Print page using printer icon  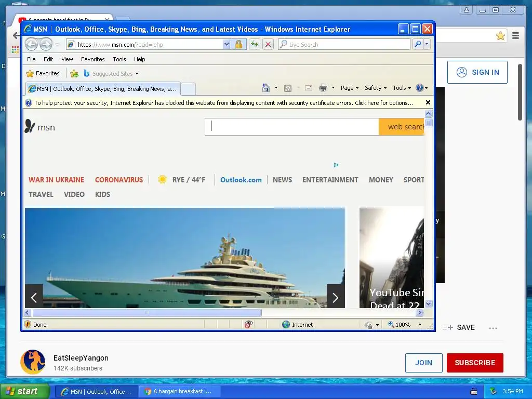pos(323,88)
